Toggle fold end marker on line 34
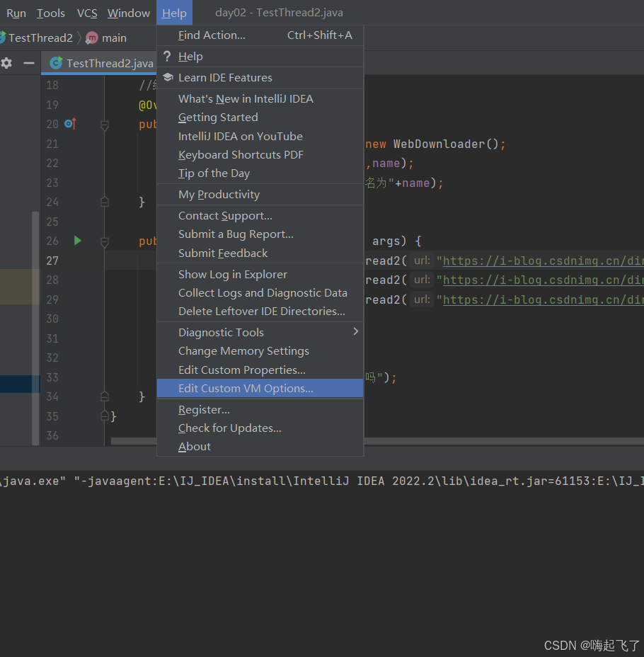Viewport: 644px width, 657px height. [105, 396]
